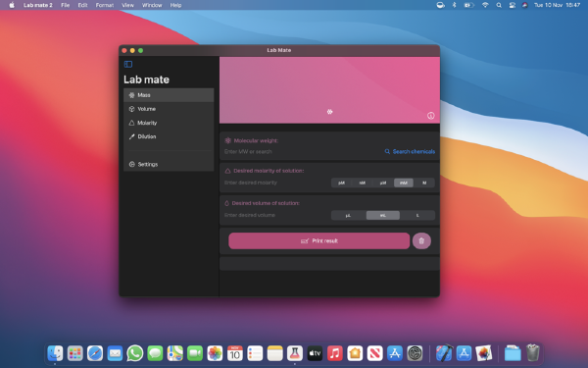Click the date and time in menu bar
Image resolution: width=588 pixels, height=368 pixels.
(557, 5)
